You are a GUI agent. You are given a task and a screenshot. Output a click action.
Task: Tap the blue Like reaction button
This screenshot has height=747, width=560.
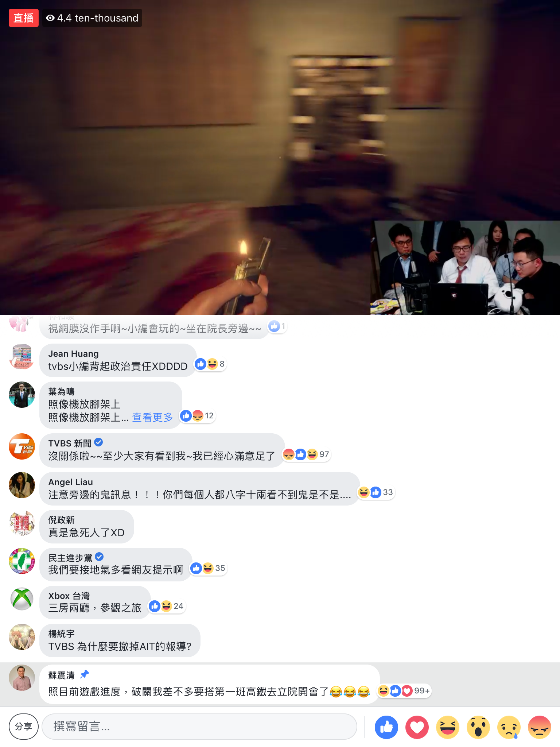click(x=386, y=727)
